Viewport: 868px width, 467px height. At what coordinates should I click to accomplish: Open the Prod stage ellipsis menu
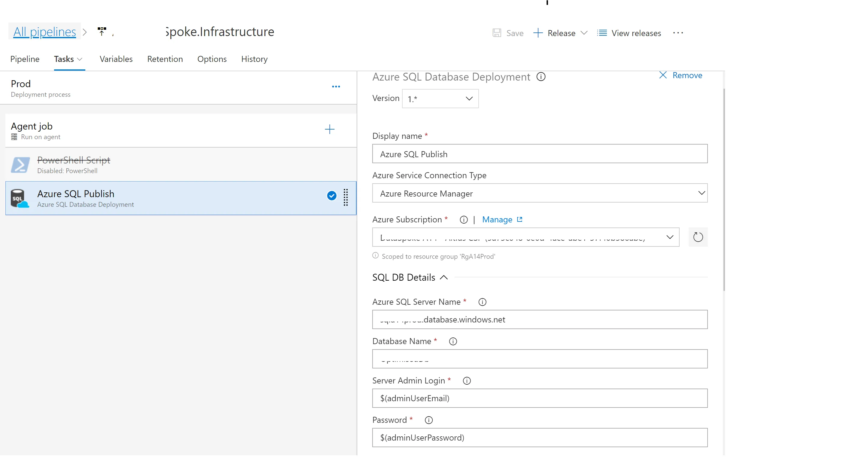coord(336,87)
